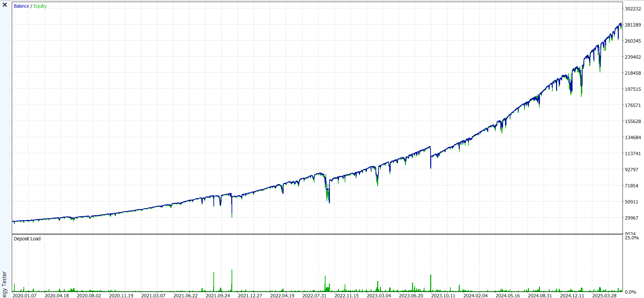Click the Balance legend label
Screen dimensions: 644x298
21,6
